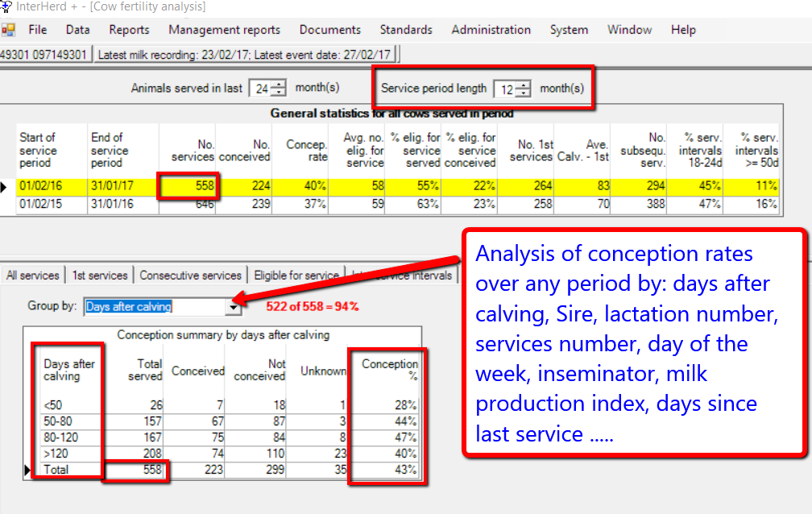Click the Avg. no. elig. for service header
The height and width of the screenshot is (514, 812).
(x=357, y=151)
